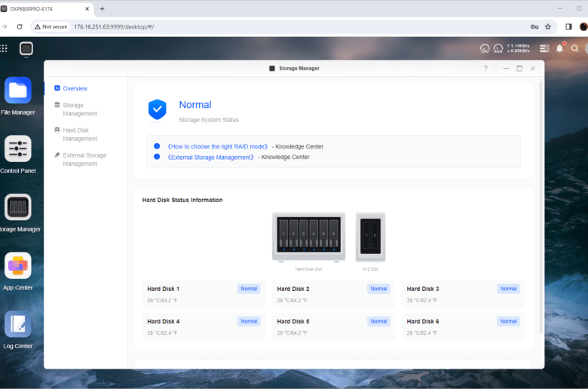588x389 pixels.
Task: Check CPU usage indicator icon
Action: (485, 48)
